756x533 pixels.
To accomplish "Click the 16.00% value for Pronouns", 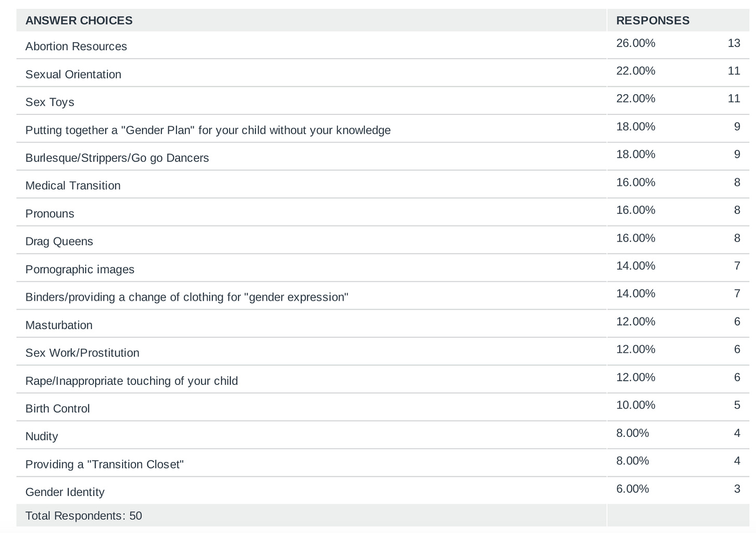I will (x=636, y=210).
